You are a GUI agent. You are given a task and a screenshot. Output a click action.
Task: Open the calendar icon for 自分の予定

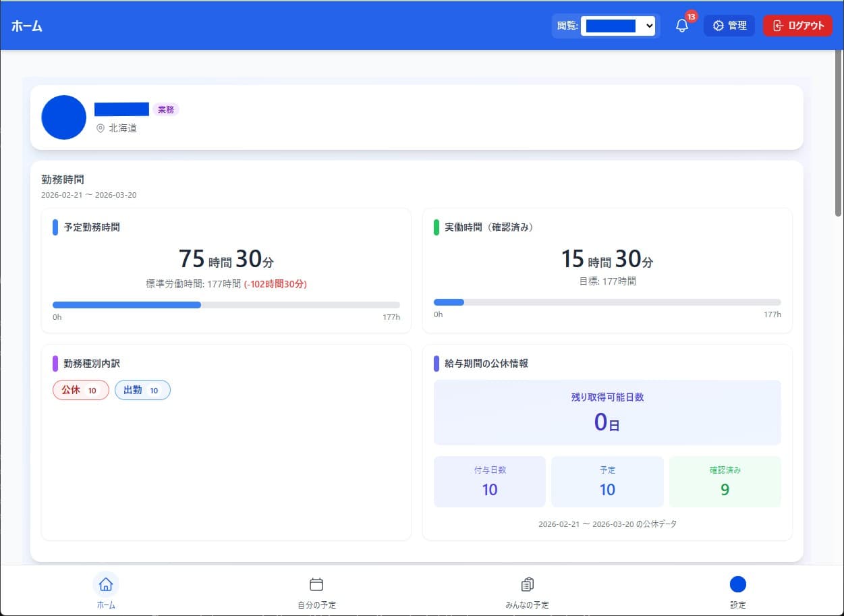(x=316, y=584)
